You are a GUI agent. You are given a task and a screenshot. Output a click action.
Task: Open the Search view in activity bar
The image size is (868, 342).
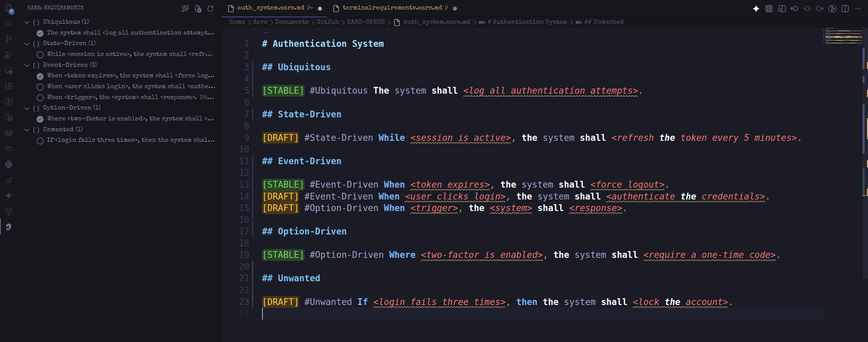(9, 23)
